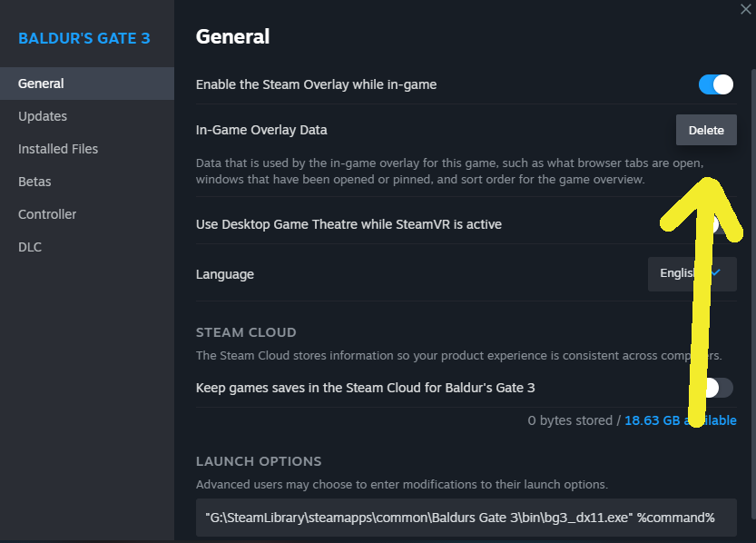Toggle Desktop Game Theatre for SteamVR
The width and height of the screenshot is (756, 543).
pyautogui.click(x=717, y=224)
